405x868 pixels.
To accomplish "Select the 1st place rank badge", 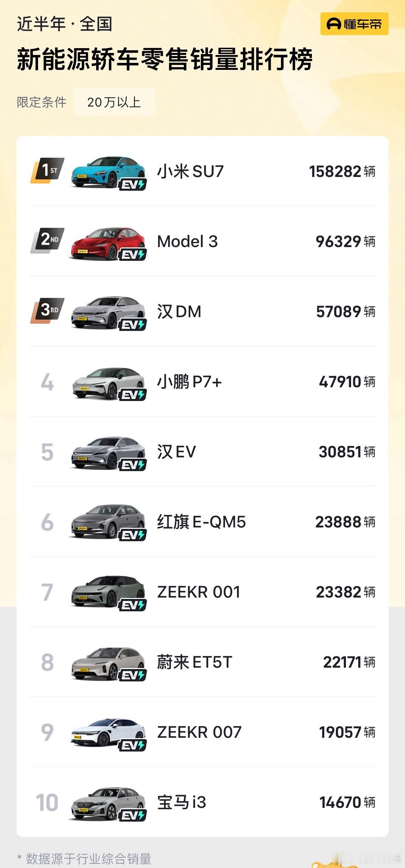I will [x=47, y=170].
